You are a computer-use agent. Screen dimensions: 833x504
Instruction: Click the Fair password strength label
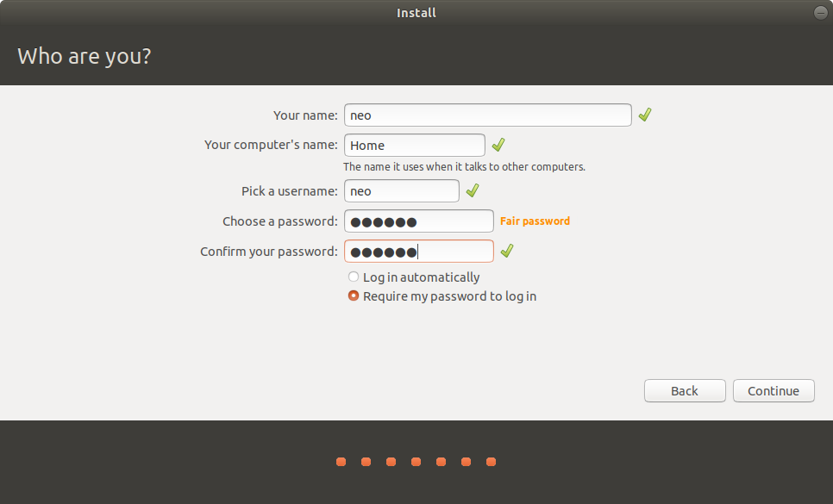(535, 221)
